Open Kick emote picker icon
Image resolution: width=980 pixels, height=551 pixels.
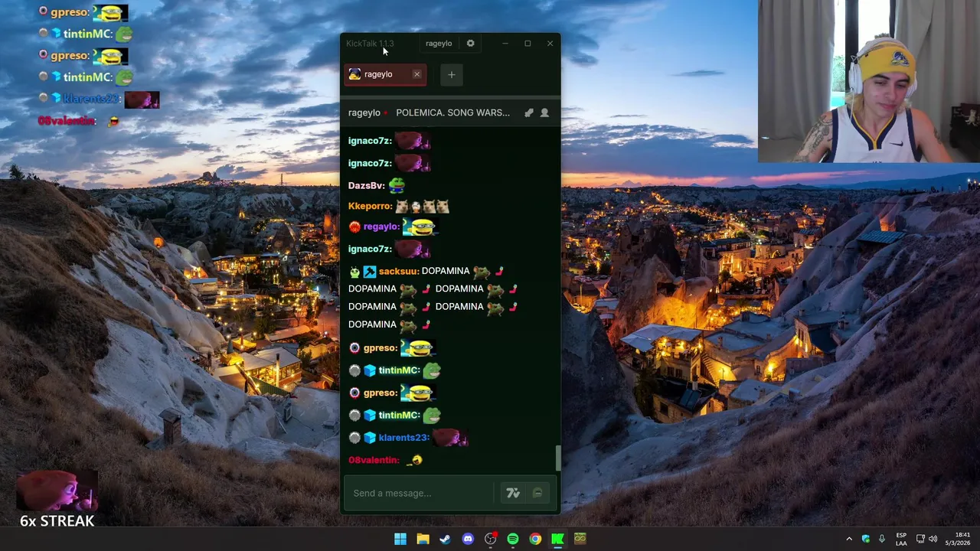tap(537, 493)
